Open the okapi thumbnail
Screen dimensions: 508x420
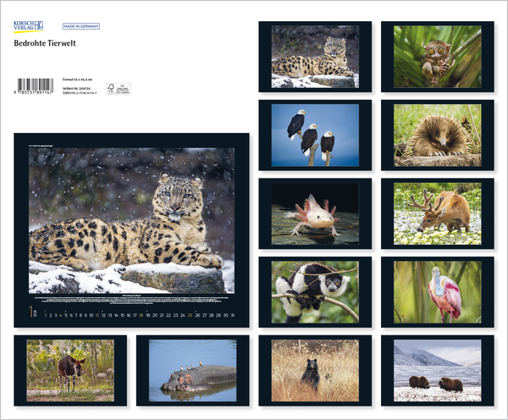coord(69,370)
